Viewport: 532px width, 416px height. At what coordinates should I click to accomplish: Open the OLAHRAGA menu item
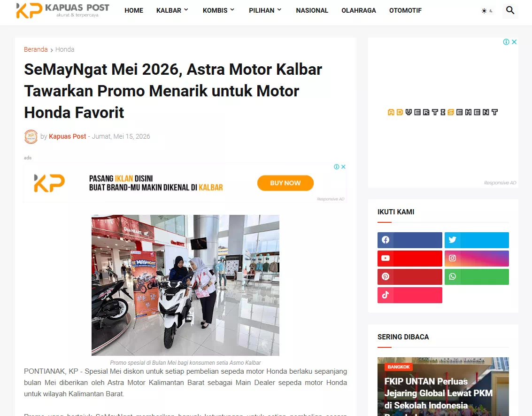point(359,10)
